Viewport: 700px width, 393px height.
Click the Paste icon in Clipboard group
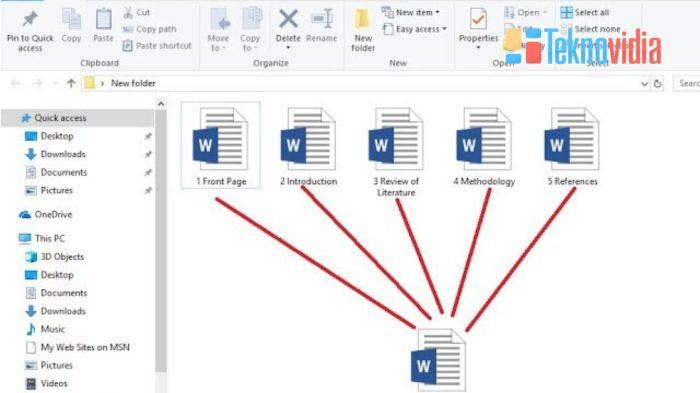point(103,20)
